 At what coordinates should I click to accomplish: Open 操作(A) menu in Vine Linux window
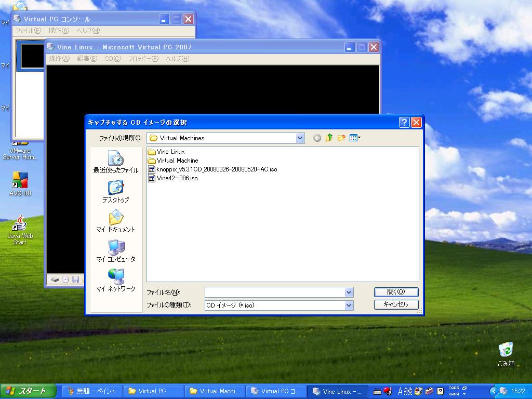[x=59, y=59]
